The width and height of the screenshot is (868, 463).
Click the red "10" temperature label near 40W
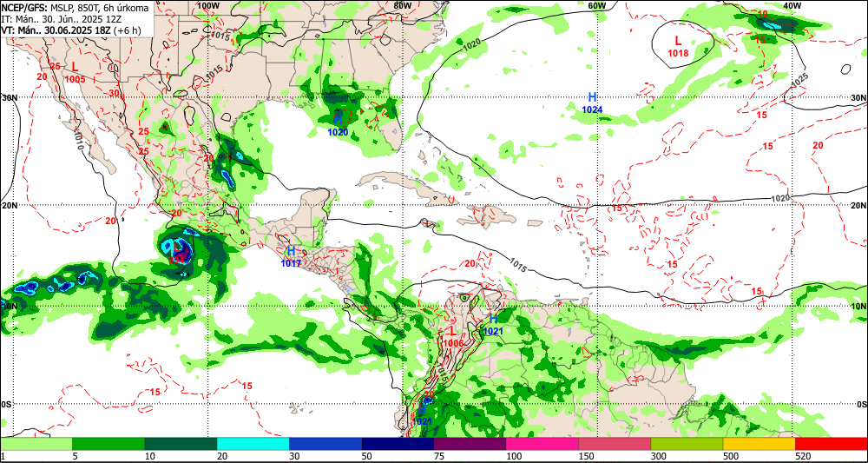762,15
